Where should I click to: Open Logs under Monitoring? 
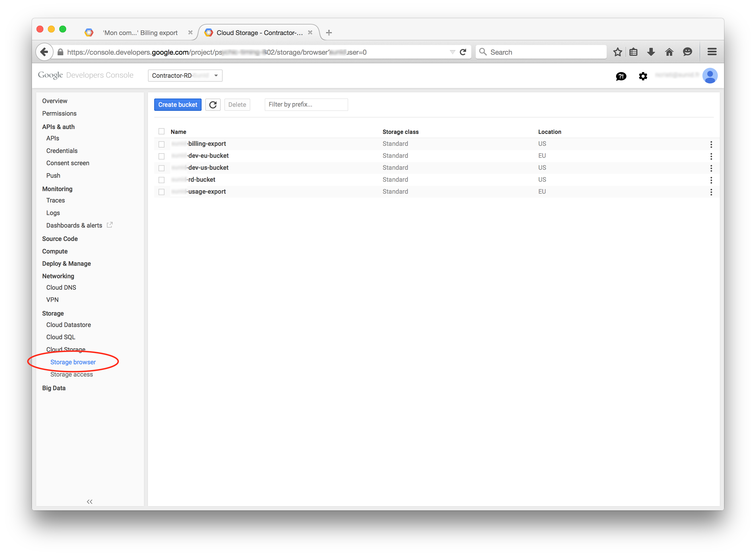pyautogui.click(x=53, y=213)
